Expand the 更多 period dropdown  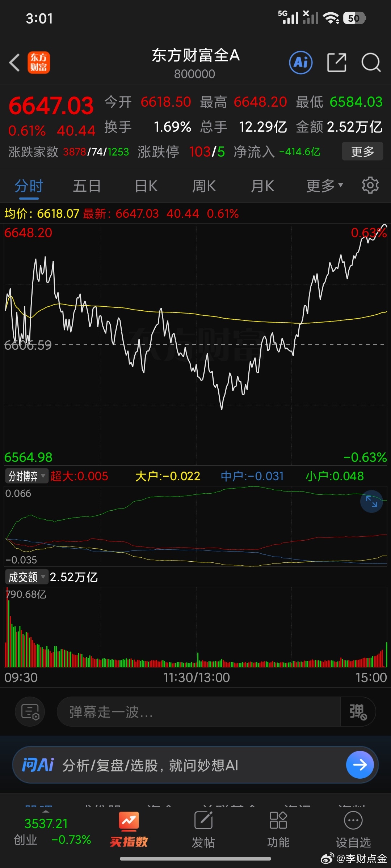(324, 186)
